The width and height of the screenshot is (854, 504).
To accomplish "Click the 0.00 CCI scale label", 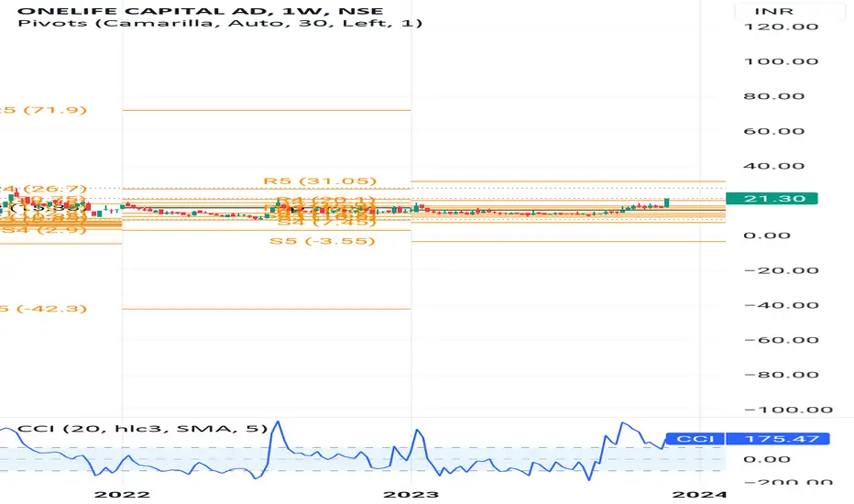I will (x=767, y=460).
